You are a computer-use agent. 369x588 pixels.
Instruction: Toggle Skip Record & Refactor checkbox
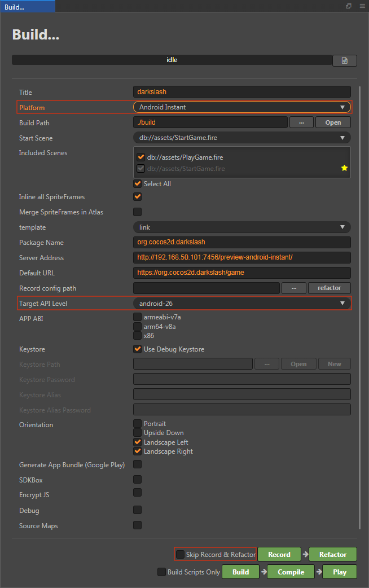click(181, 554)
